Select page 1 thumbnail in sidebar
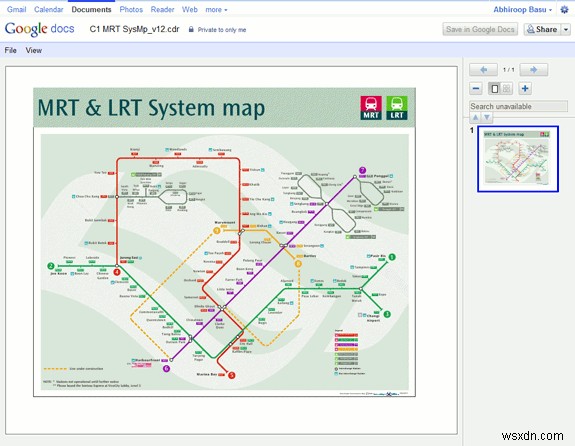The width and height of the screenshot is (575, 446). pos(518,159)
